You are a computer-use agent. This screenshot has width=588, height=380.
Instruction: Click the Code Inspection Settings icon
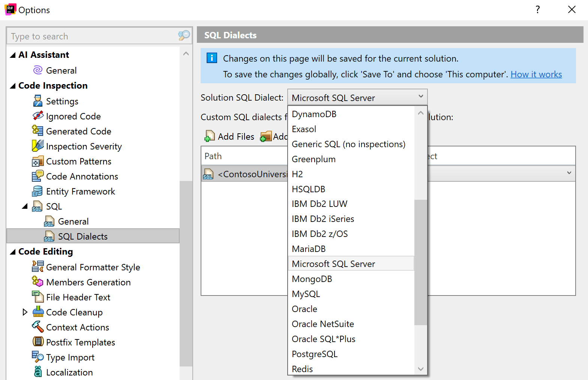point(38,101)
